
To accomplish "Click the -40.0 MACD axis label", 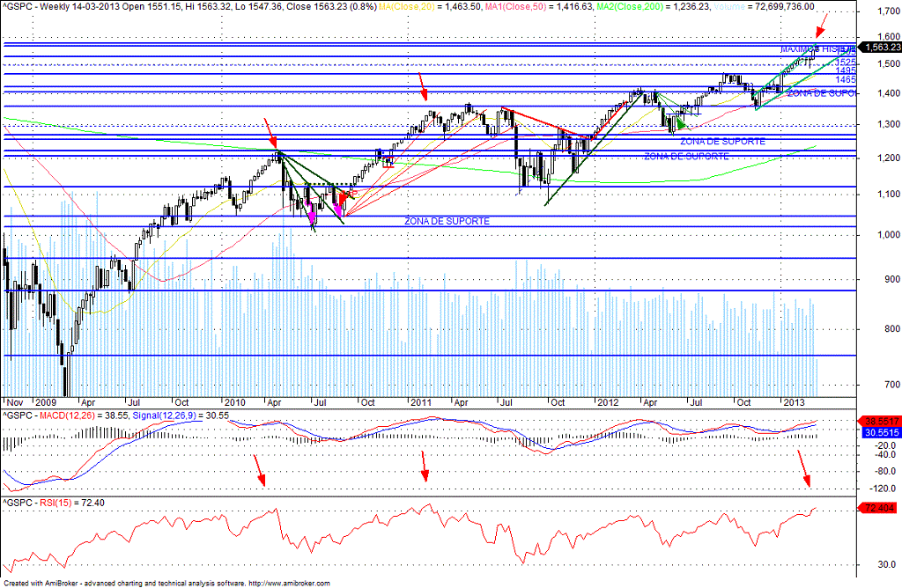I will click(886, 455).
